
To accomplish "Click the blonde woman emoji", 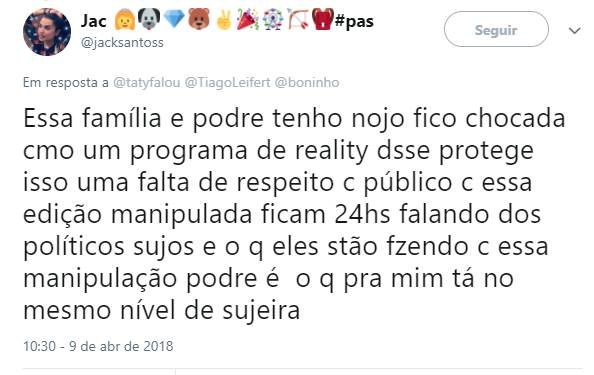I will (x=125, y=20).
